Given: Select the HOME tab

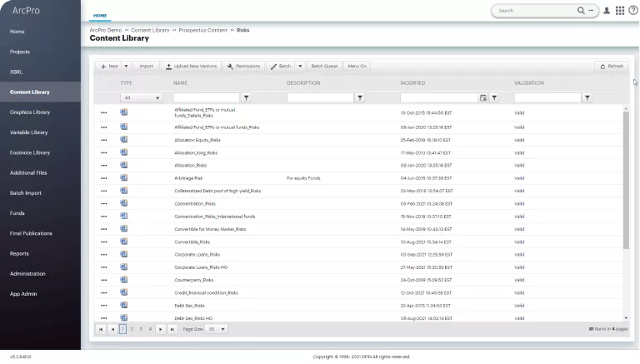Looking at the screenshot, I should pyautogui.click(x=100, y=16).
